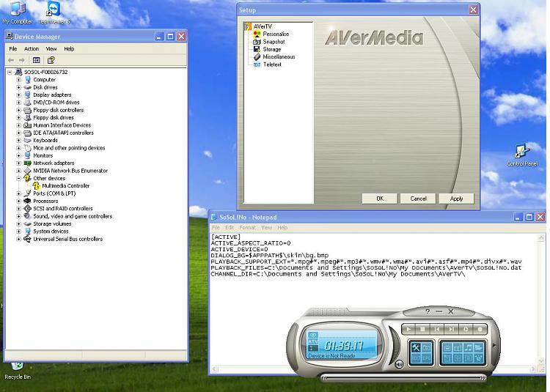Screen dimensions: 550x392
Task: Select Personalise in Setup tree
Action: 276,34
